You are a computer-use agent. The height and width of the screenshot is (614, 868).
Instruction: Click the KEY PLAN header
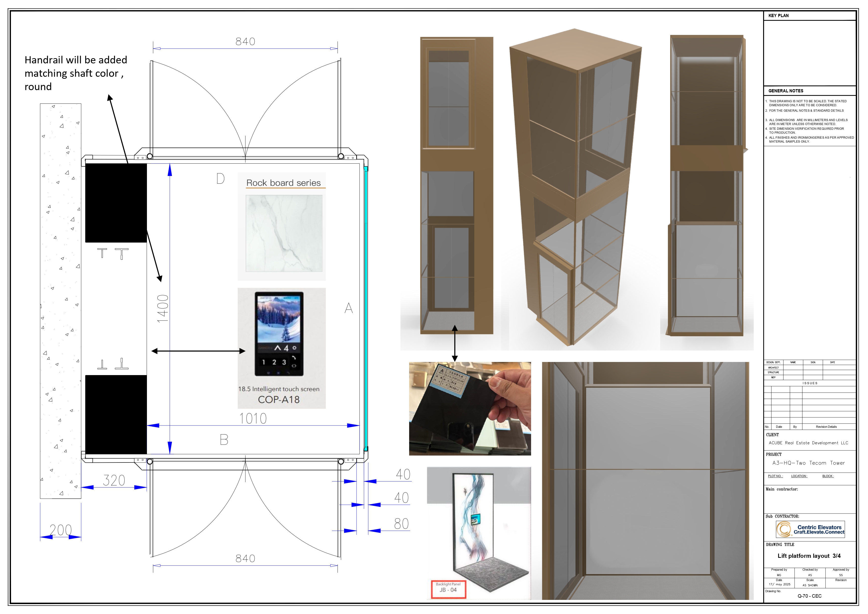(x=778, y=16)
